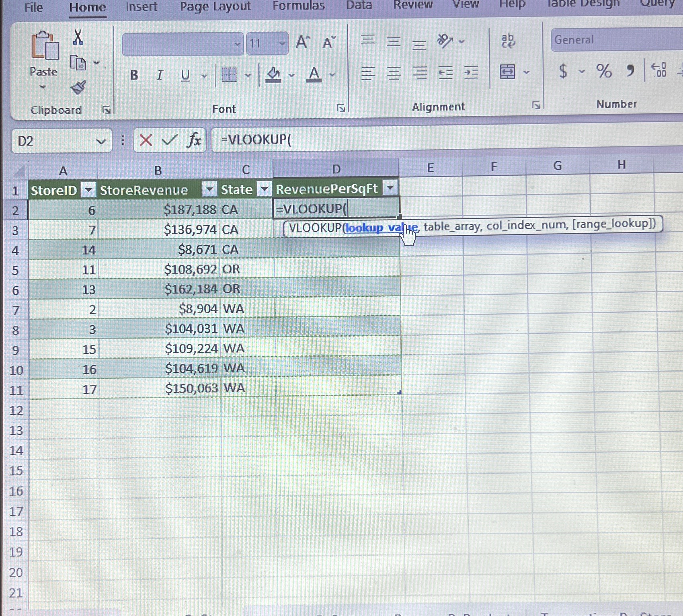Confirm the formula entry with the checkmark
The width and height of the screenshot is (683, 616).
point(169,140)
